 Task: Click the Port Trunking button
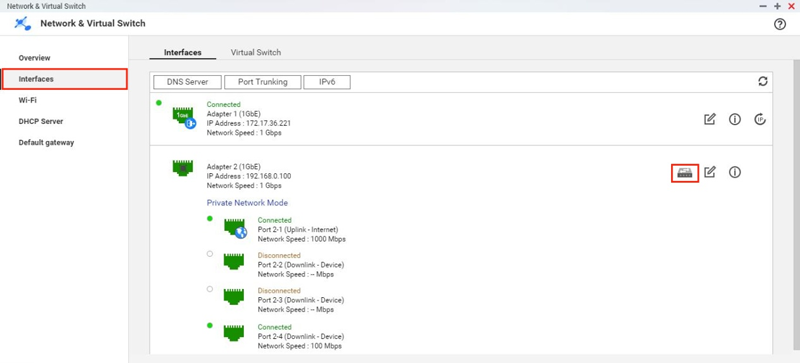tap(263, 82)
